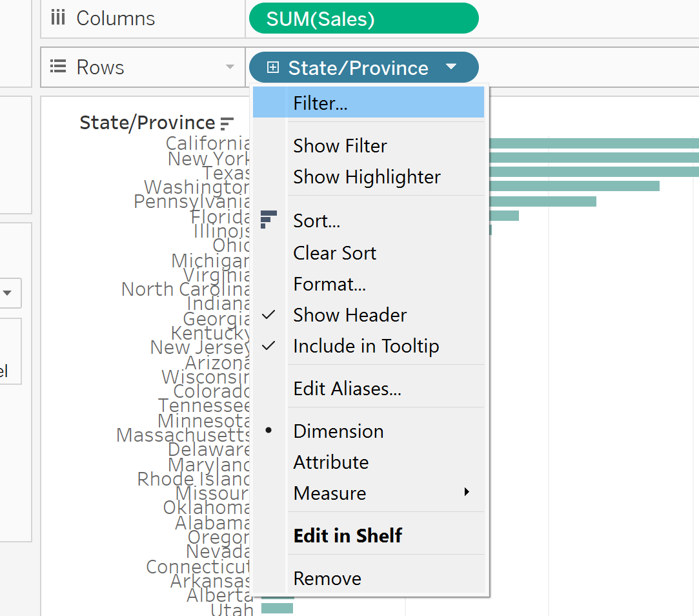699x616 pixels.
Task: Click the sort icon beside Sort menu item
Action: (x=268, y=220)
